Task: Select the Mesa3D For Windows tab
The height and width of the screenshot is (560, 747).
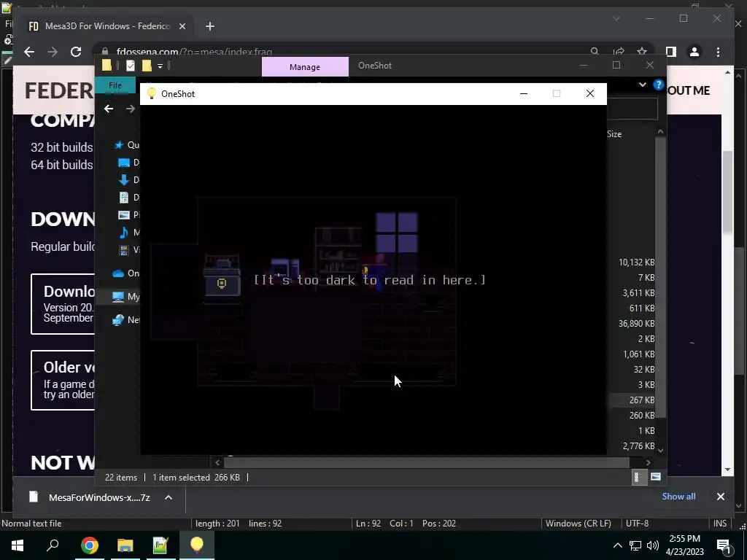Action: click(107, 26)
